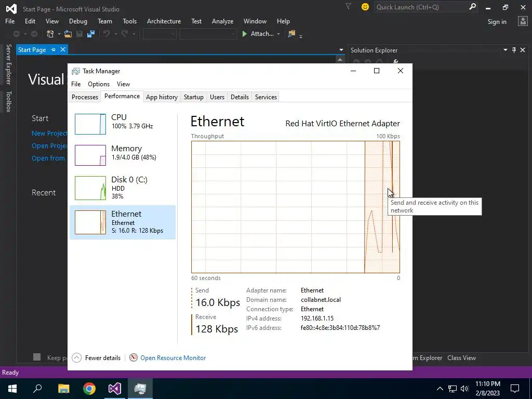Open the Test menu
Image resolution: width=532 pixels, height=399 pixels.
(196, 21)
